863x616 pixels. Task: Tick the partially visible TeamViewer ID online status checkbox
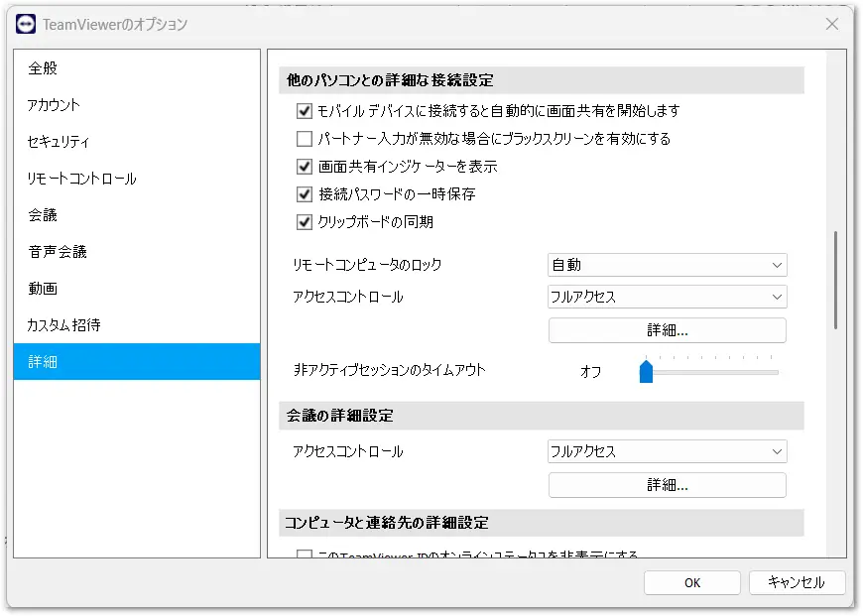tap(305, 554)
